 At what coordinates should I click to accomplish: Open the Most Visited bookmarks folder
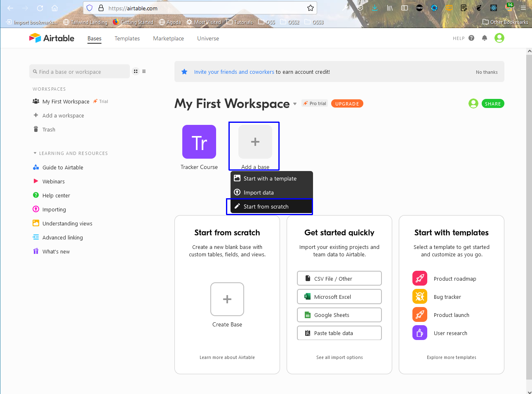pyautogui.click(x=204, y=22)
